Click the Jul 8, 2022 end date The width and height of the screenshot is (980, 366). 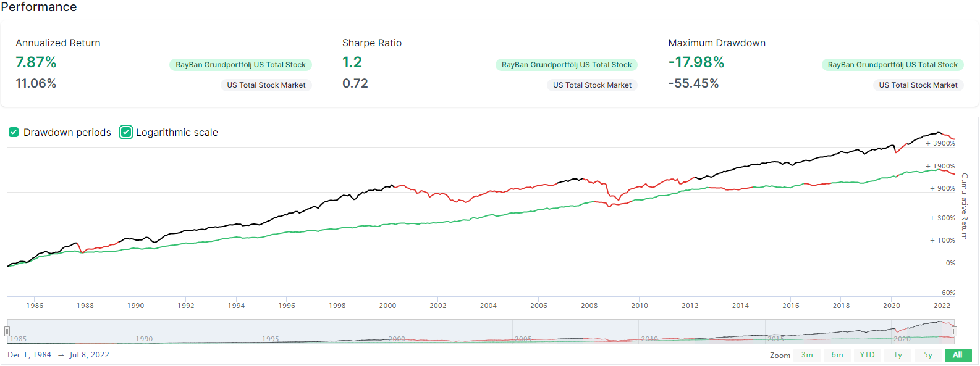click(x=89, y=355)
